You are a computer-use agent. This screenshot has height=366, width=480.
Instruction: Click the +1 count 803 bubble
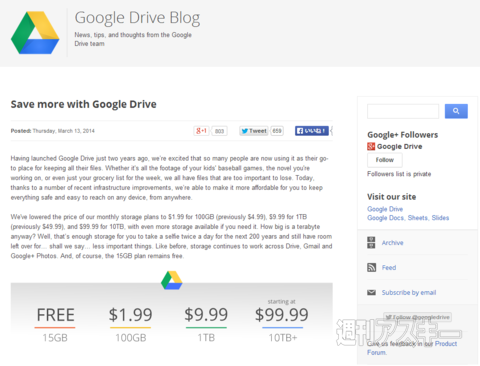click(219, 131)
